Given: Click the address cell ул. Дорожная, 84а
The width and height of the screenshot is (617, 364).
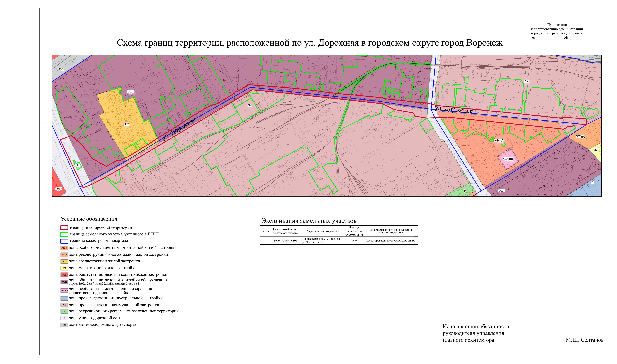Looking at the screenshot, I should pyautogui.click(x=322, y=241).
